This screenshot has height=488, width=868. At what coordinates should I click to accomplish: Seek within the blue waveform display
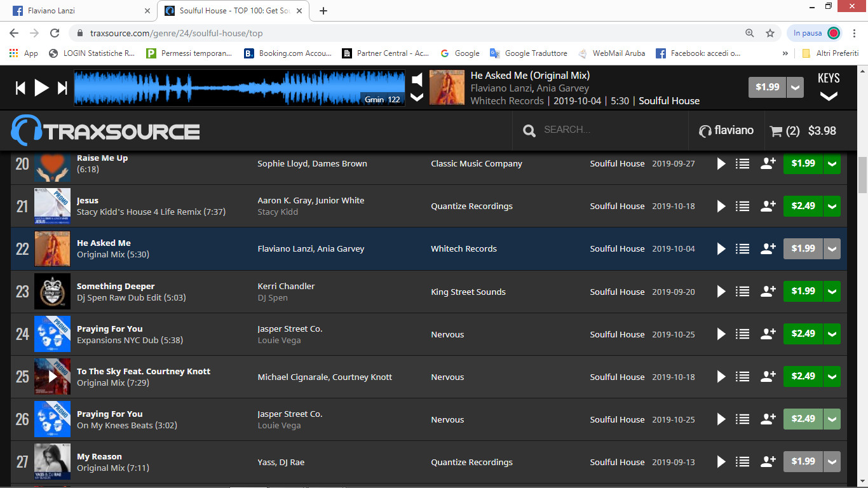(240, 88)
